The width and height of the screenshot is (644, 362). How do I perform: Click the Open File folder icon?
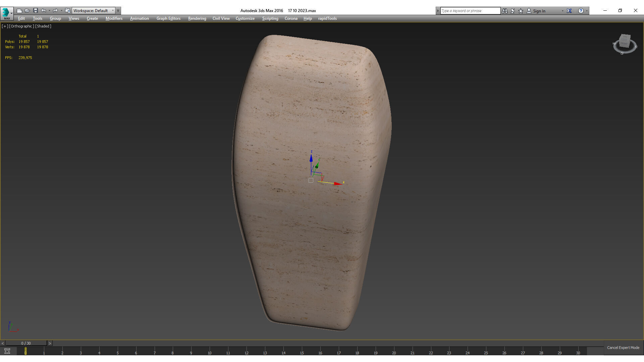pos(28,11)
